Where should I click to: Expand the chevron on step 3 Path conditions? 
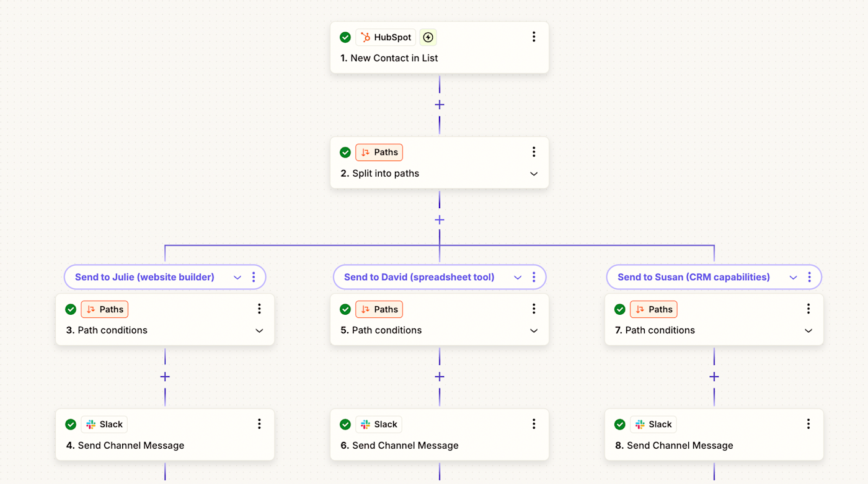coord(259,331)
